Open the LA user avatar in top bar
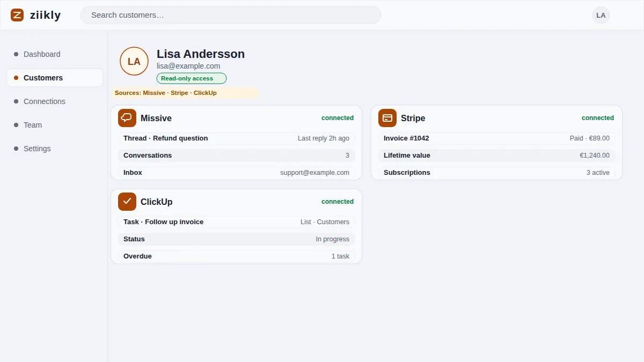Viewport: 644px width, 362px height. click(601, 15)
